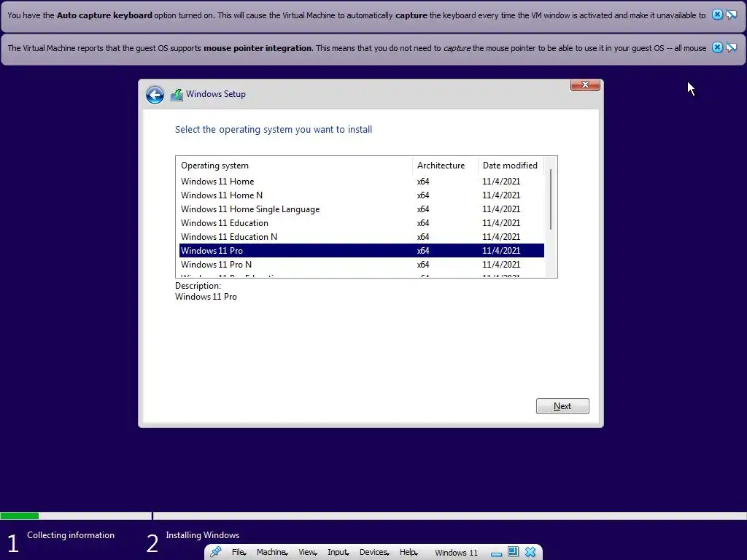The height and width of the screenshot is (560, 747).
Task: Dismiss the Auto capture keyboard notification
Action: [717, 15]
